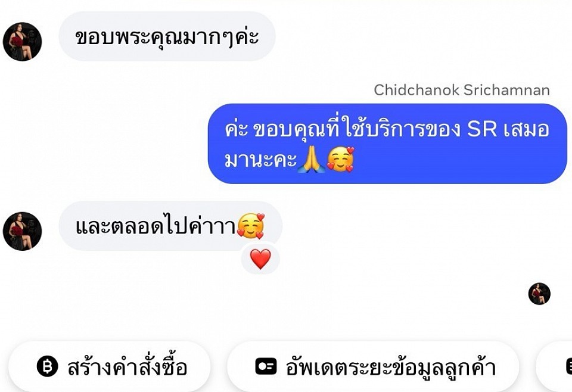Click the sender name Chidchanok Srichamnan
This screenshot has height=392, width=572.
pos(462,90)
